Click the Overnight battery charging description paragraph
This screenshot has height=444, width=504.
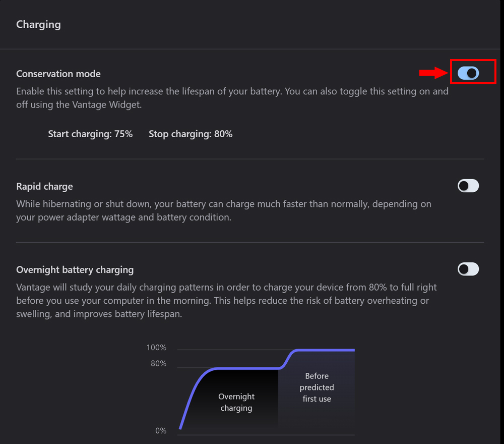click(x=226, y=300)
